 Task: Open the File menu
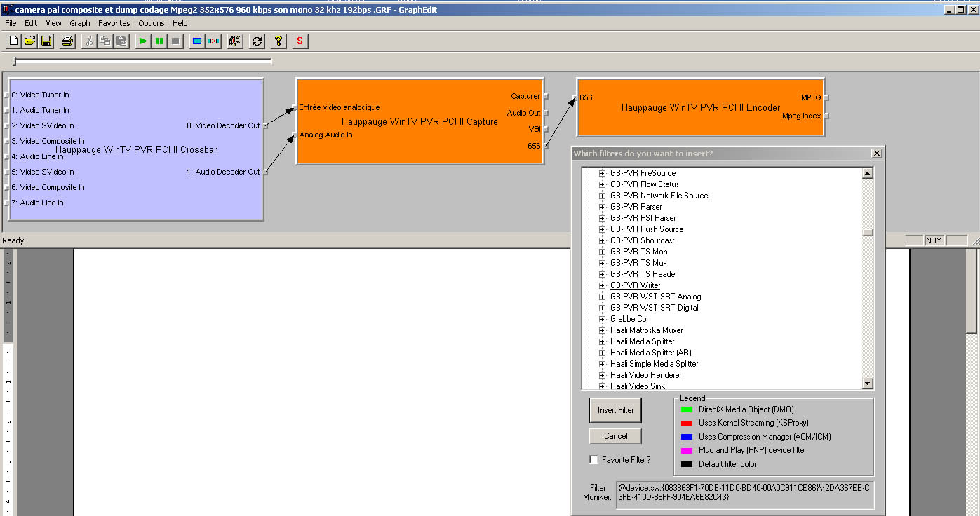tap(11, 23)
